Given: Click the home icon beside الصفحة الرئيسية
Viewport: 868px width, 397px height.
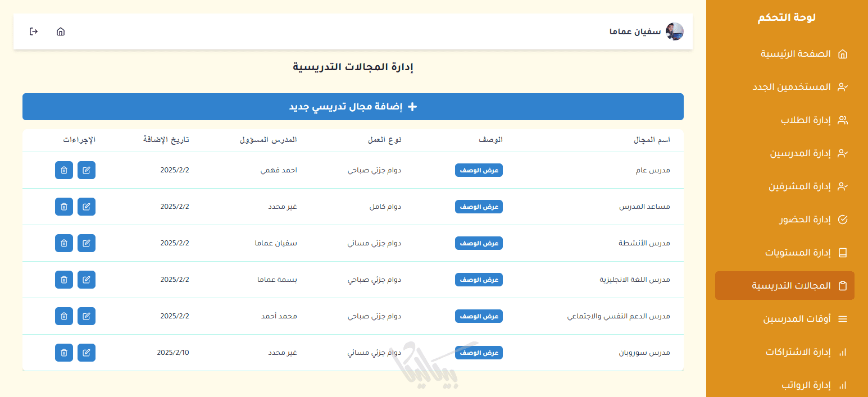Looking at the screenshot, I should pyautogui.click(x=842, y=54).
